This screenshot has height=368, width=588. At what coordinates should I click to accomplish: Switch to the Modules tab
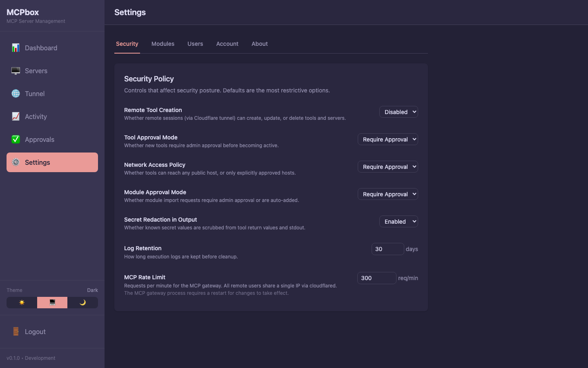[163, 44]
